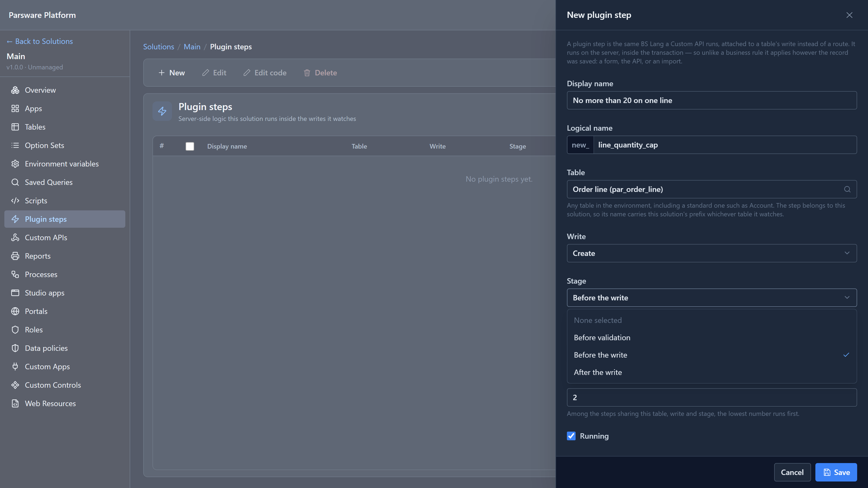The width and height of the screenshot is (868, 488).
Task: Choose After the write stage option
Action: (712, 372)
